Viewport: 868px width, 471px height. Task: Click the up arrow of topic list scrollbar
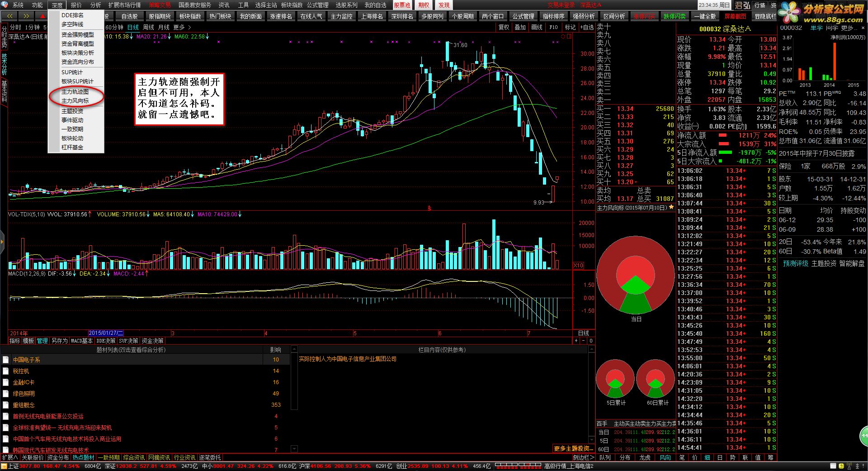point(294,349)
